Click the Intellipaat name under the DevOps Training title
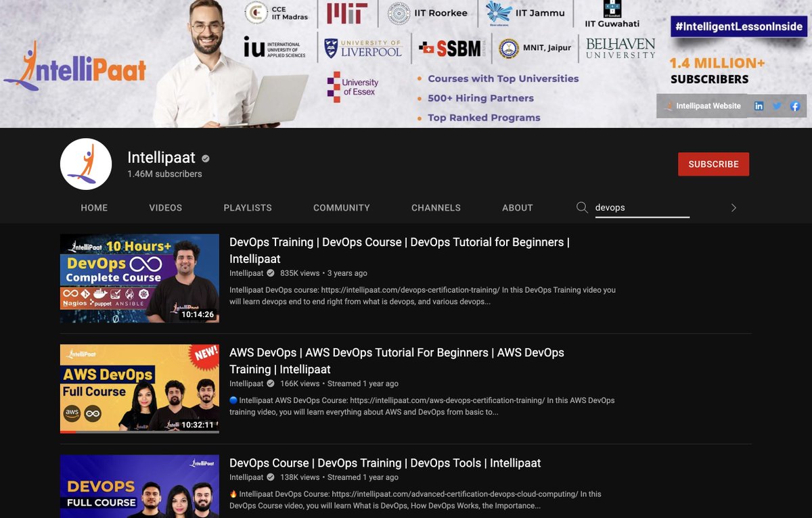This screenshot has width=812, height=518. (x=246, y=273)
